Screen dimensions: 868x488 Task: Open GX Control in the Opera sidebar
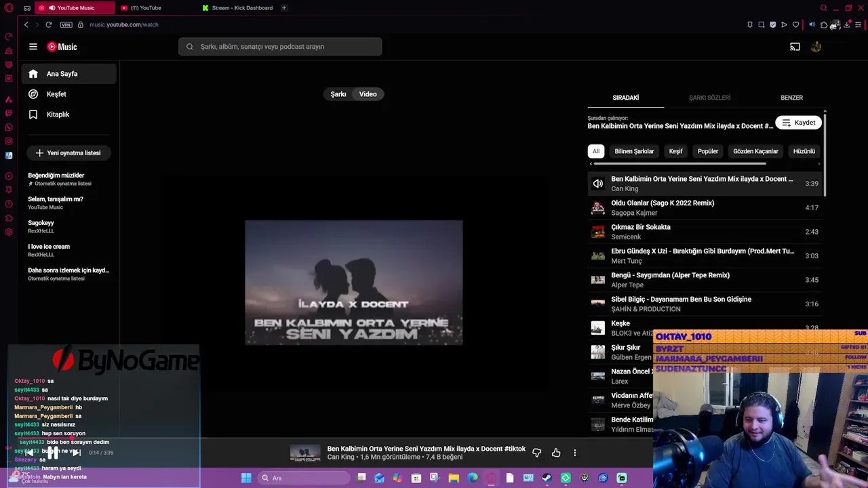(x=9, y=37)
